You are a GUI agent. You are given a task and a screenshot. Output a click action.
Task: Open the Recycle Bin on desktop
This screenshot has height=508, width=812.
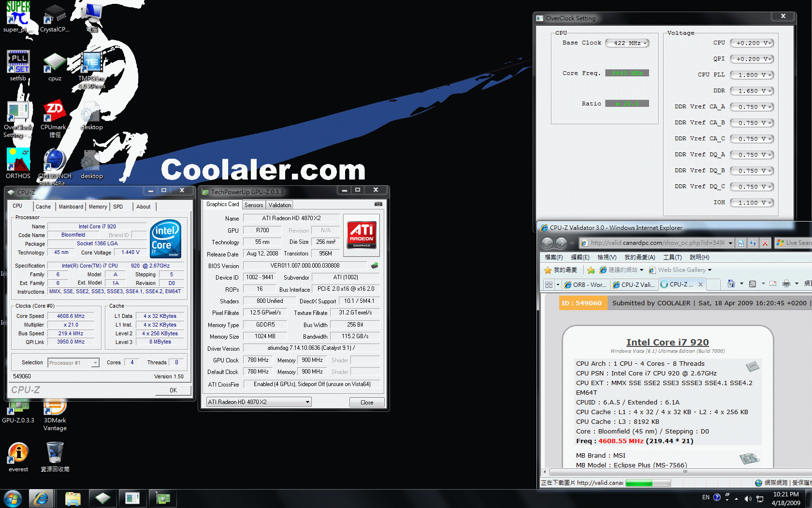[x=55, y=457]
